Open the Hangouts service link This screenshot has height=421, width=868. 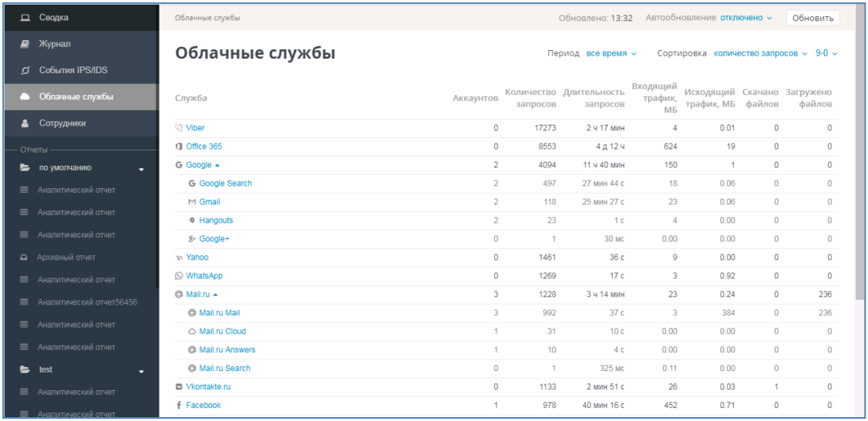tap(216, 221)
